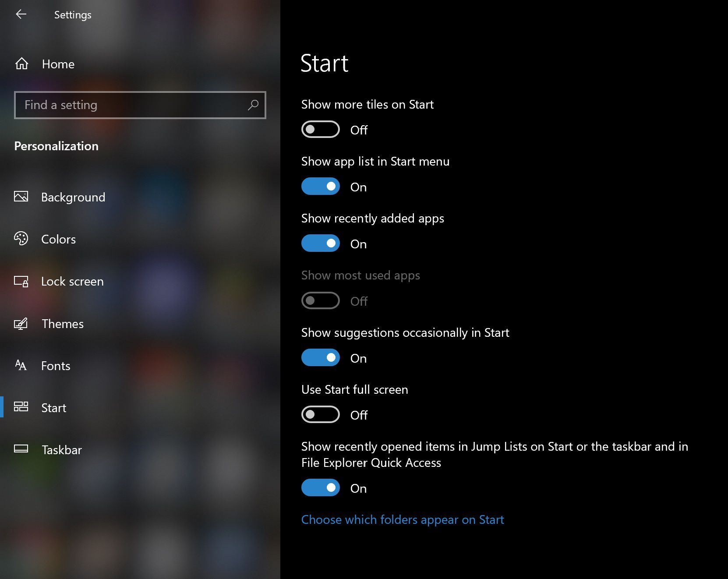Click the Lock screen icon
The height and width of the screenshot is (579, 728).
[x=21, y=281]
